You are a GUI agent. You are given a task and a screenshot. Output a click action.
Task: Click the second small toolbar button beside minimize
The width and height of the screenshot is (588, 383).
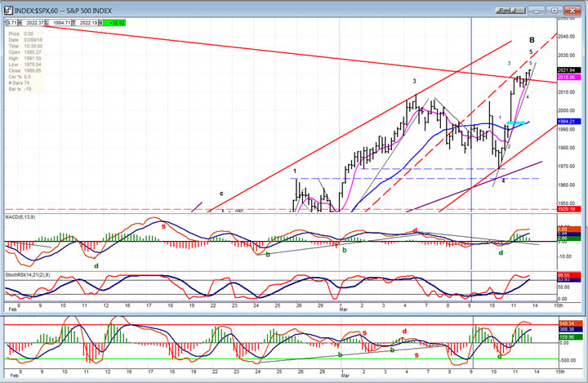pyautogui.click(x=518, y=11)
